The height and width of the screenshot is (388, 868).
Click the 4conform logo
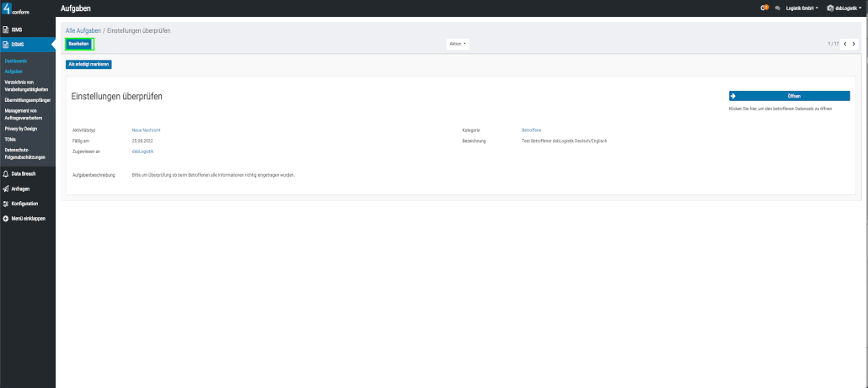pos(17,8)
